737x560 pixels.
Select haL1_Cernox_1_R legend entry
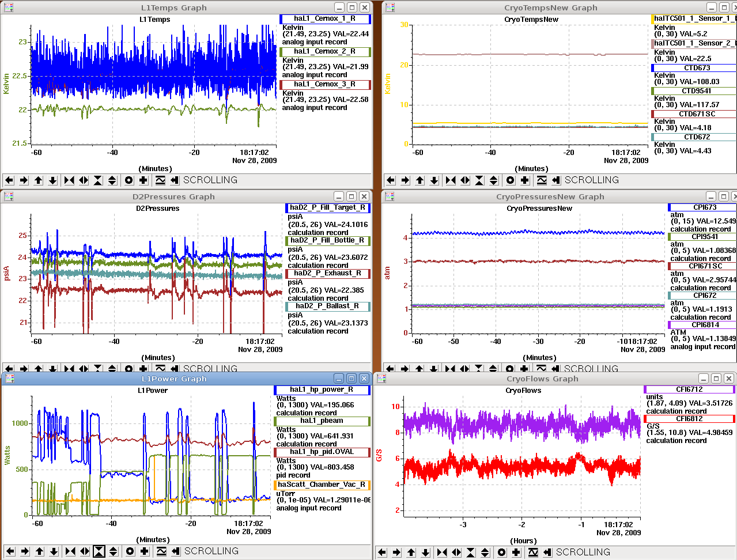(325, 19)
